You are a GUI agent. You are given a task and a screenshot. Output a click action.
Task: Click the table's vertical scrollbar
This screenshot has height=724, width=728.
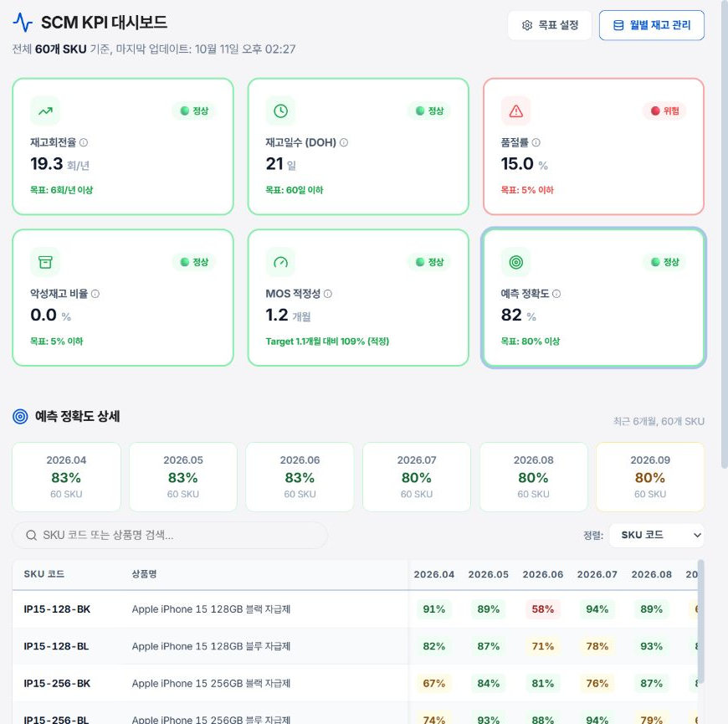pos(700,621)
